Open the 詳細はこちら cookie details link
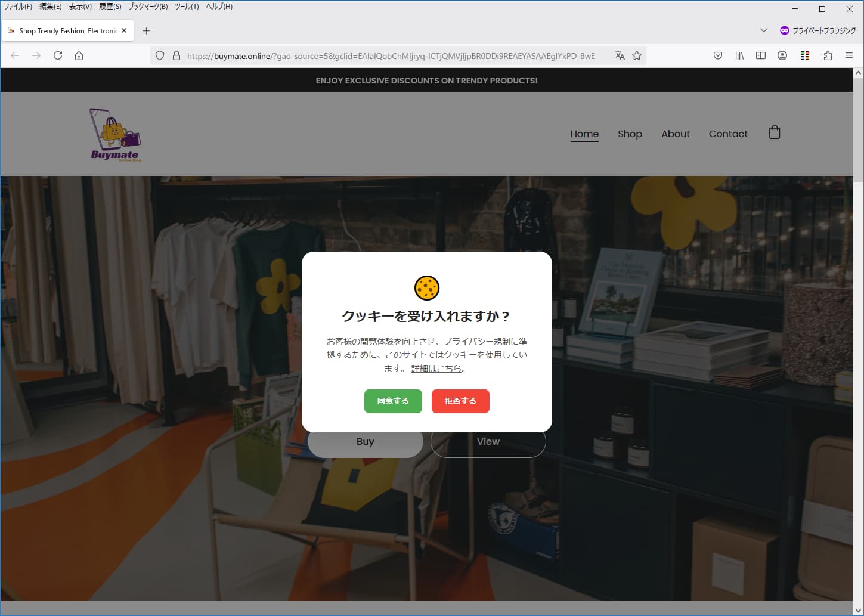Viewport: 864px width, 616px height. [x=436, y=369]
